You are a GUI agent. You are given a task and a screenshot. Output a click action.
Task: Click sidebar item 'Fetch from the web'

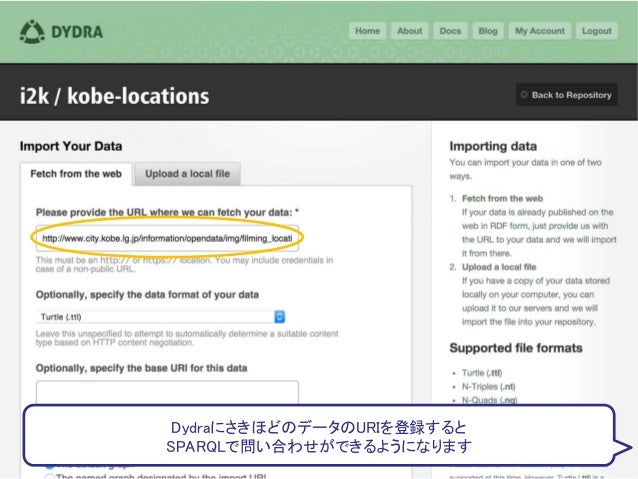tap(503, 199)
